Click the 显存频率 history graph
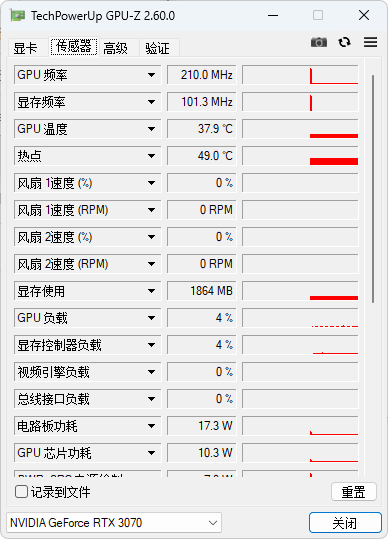388x539 pixels. coord(300,102)
